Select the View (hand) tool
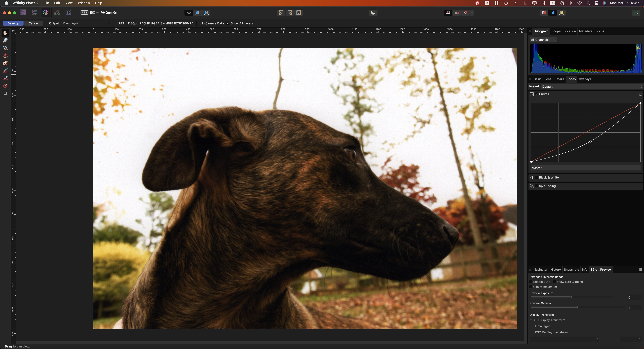The width and height of the screenshot is (644, 349). tap(5, 33)
